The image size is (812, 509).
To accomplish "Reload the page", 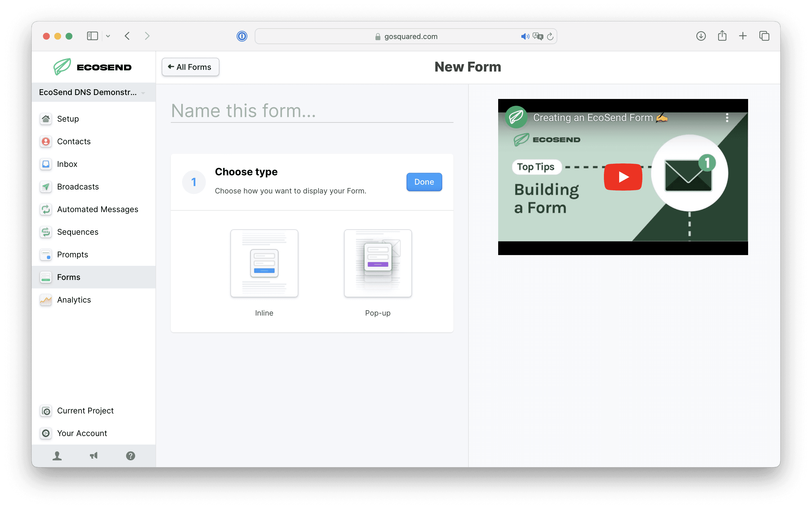I will pyautogui.click(x=550, y=36).
